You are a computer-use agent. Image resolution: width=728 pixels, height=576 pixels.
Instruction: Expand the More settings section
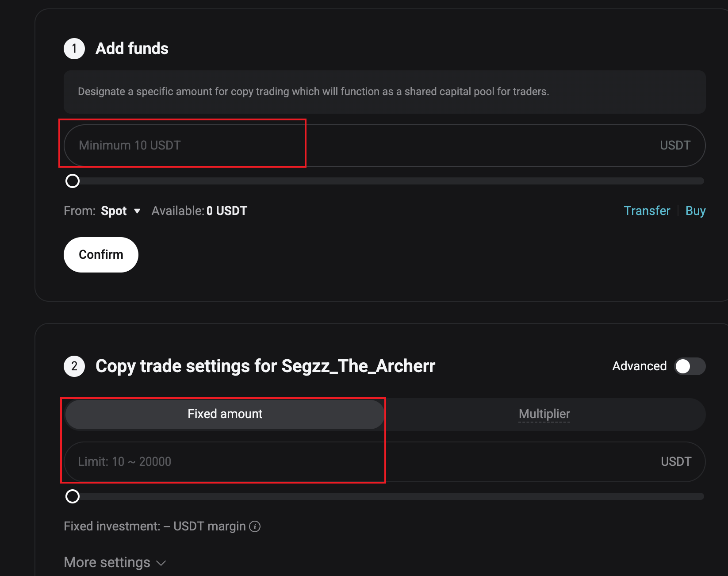click(107, 562)
